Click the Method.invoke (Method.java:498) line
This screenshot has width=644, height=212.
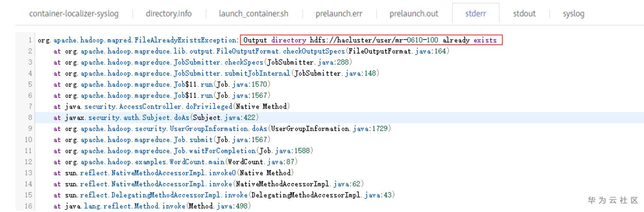click(x=152, y=206)
